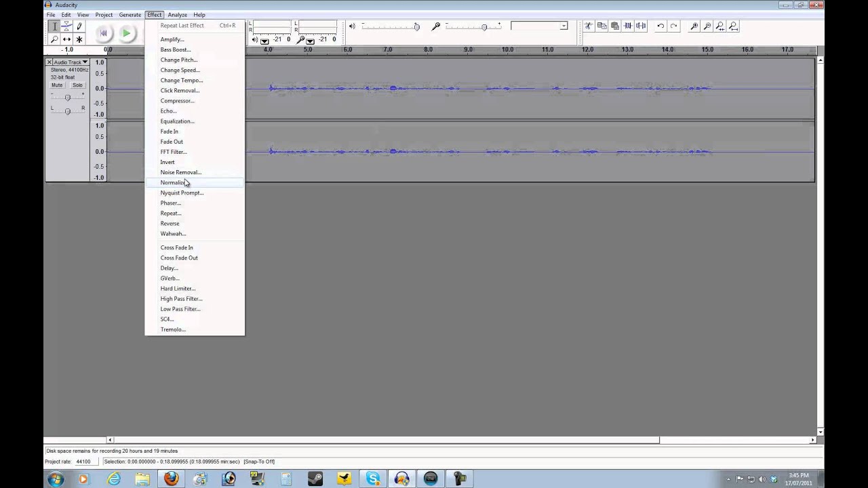The width and height of the screenshot is (868, 488).
Task: Click the Trim outside selection icon
Action: pyautogui.click(x=627, y=26)
